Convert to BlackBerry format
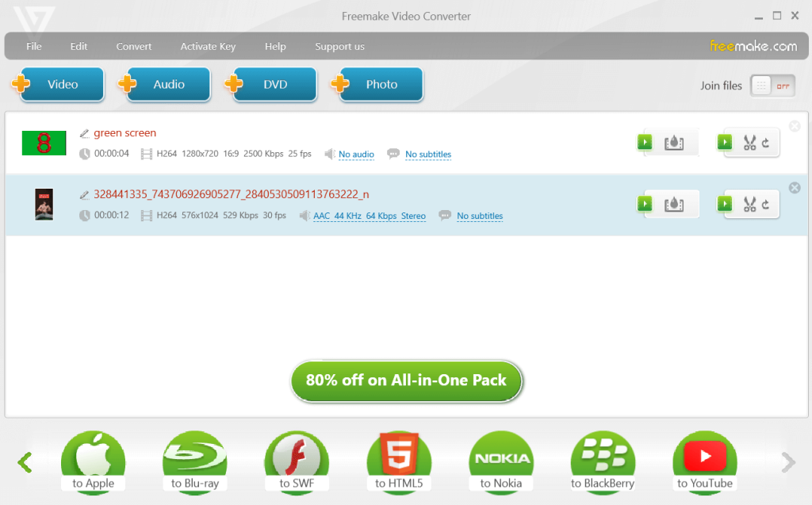 [603, 462]
